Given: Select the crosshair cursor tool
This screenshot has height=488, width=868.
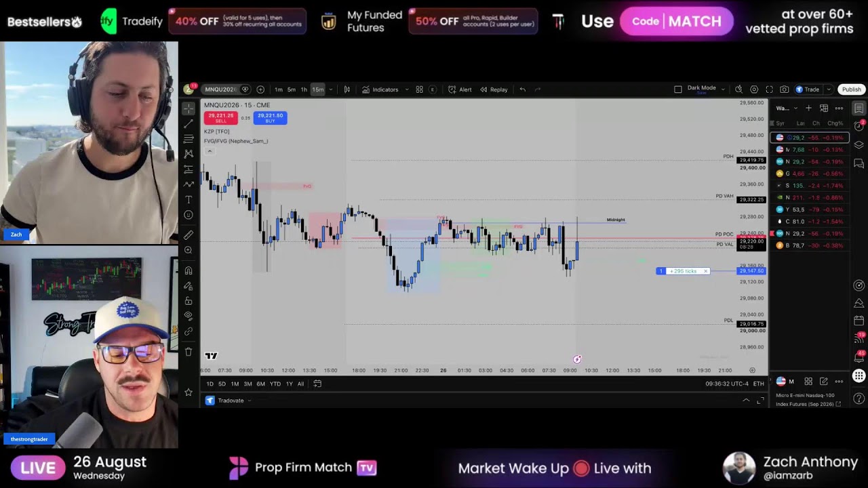Looking at the screenshot, I should (189, 108).
